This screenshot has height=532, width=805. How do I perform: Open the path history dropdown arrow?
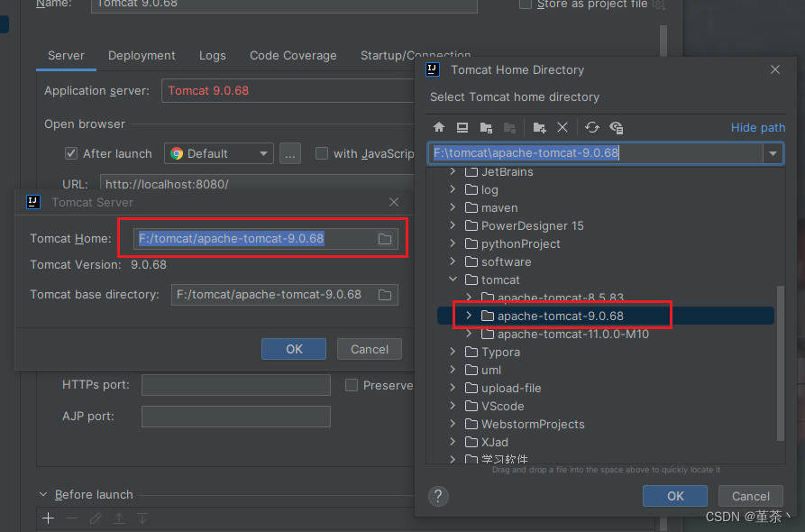coord(773,153)
